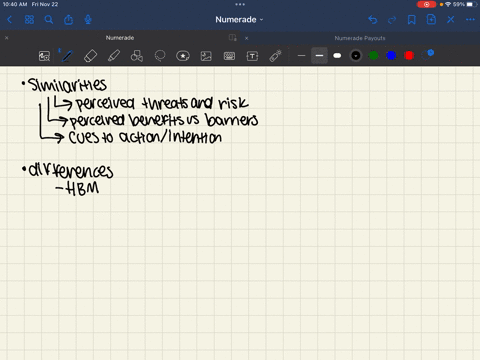Select the Highlighter tool
Viewport: 480px width, 360px height.
pyautogui.click(x=114, y=56)
